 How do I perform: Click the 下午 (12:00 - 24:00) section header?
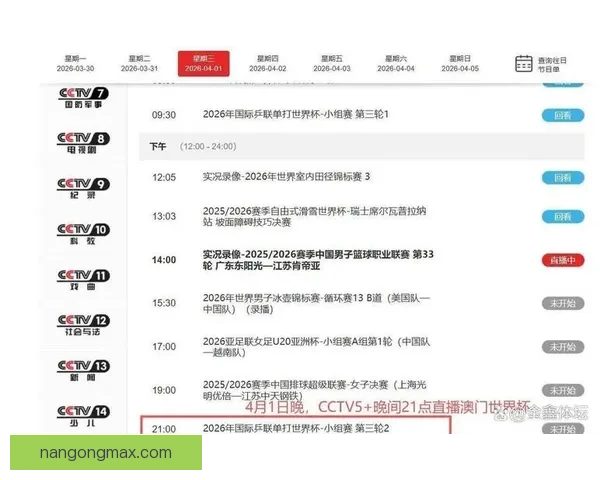point(362,147)
